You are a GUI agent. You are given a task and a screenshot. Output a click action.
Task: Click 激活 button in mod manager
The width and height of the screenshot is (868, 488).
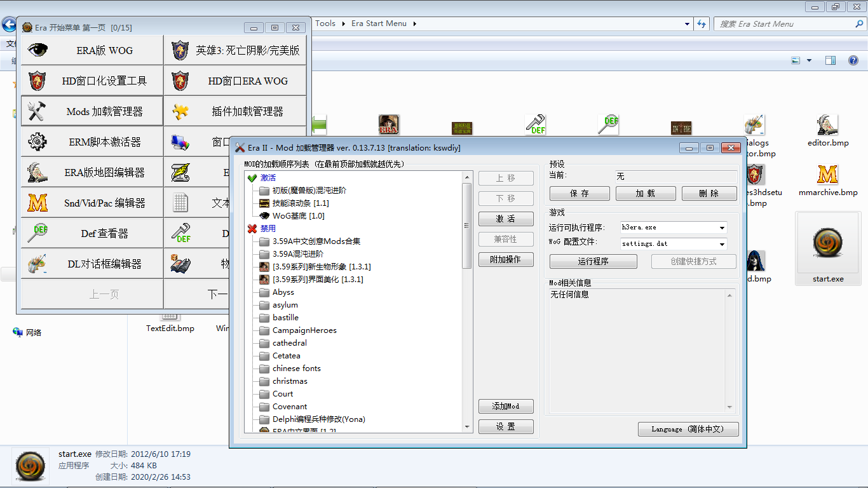506,219
